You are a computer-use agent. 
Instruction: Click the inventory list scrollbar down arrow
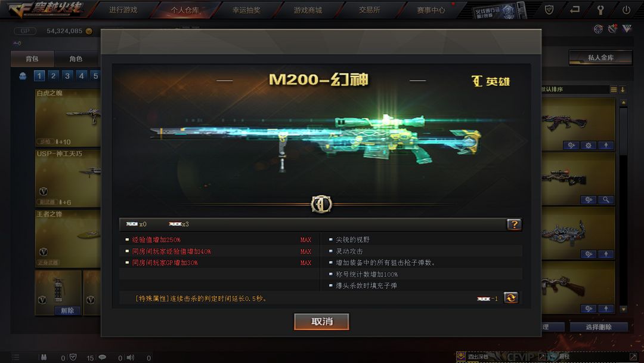[x=624, y=309]
